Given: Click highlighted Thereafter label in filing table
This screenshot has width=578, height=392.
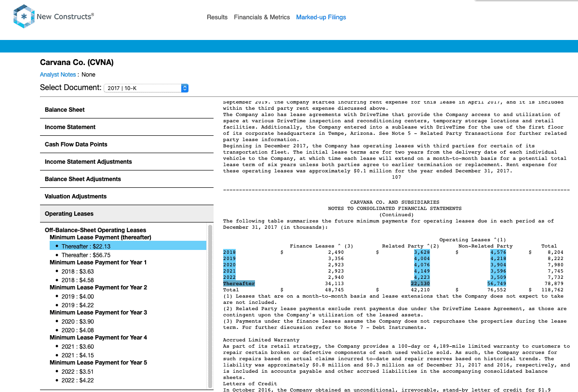Looking at the screenshot, I should 239,284.
